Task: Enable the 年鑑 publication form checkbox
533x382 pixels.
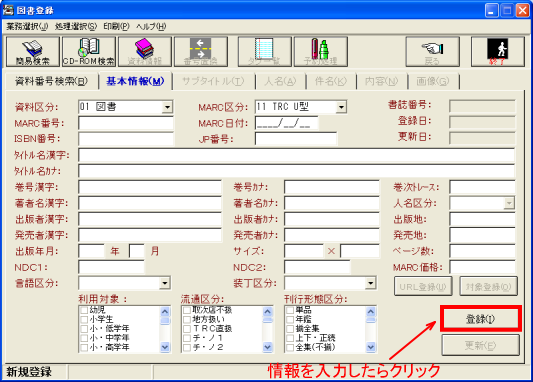Action: coord(290,319)
